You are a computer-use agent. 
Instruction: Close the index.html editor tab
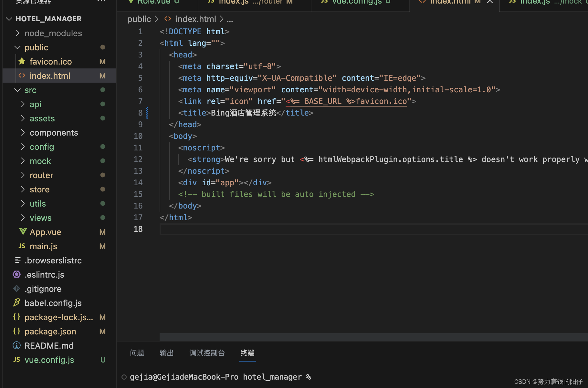point(489,2)
